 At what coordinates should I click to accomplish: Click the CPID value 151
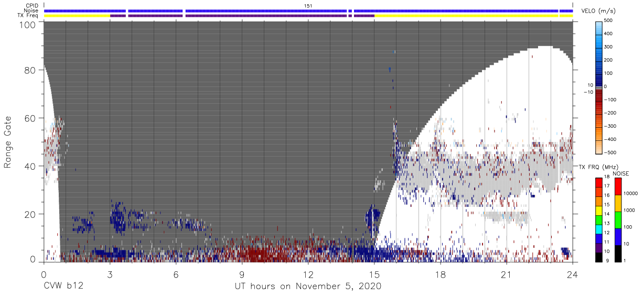tap(308, 5)
